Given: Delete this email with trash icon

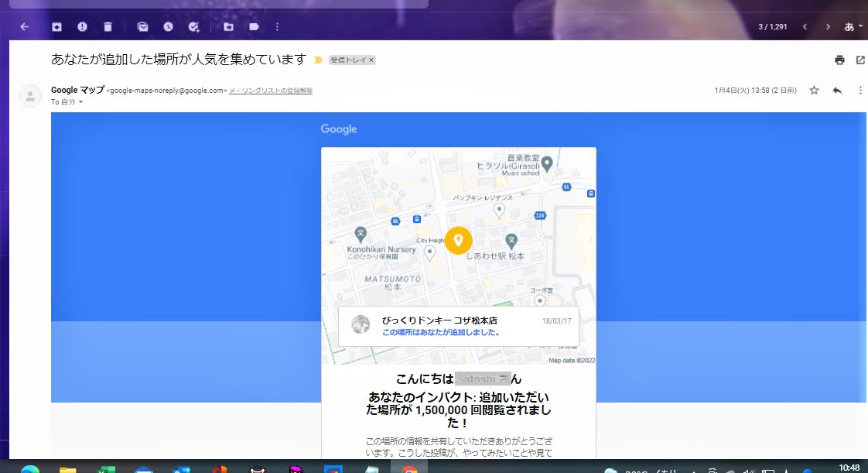Looking at the screenshot, I should click(108, 26).
